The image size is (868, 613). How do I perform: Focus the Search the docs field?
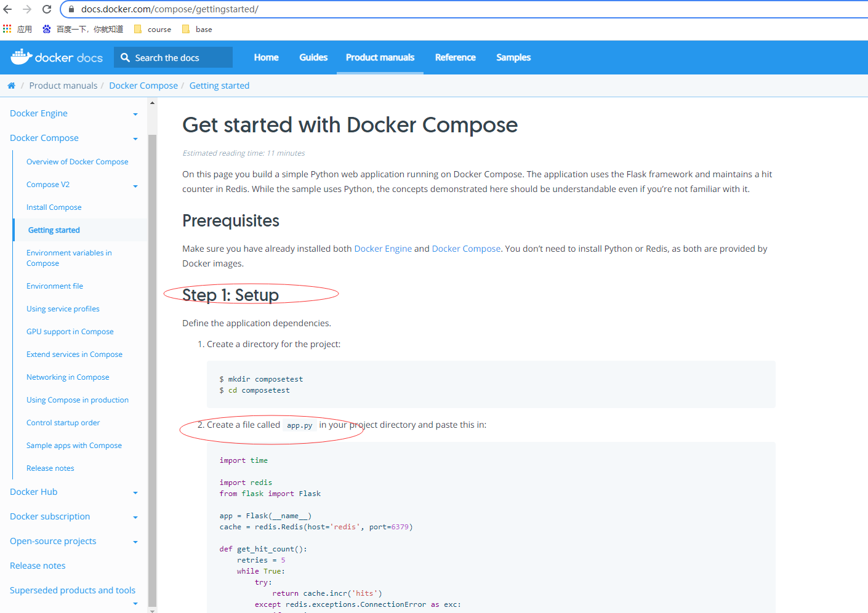pyautogui.click(x=173, y=57)
